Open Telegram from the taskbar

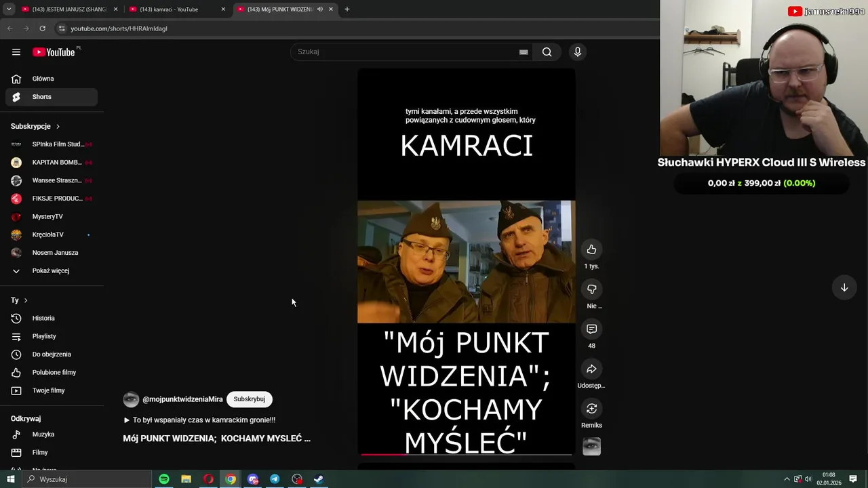pyautogui.click(x=275, y=479)
